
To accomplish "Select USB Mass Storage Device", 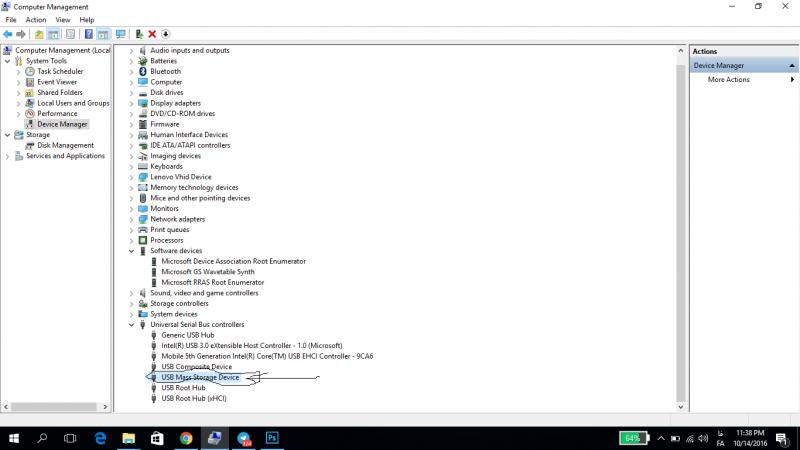I will (x=200, y=378).
